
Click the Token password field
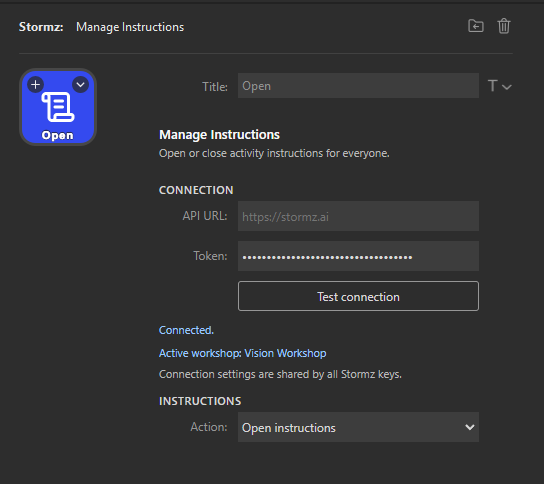pyautogui.click(x=358, y=256)
